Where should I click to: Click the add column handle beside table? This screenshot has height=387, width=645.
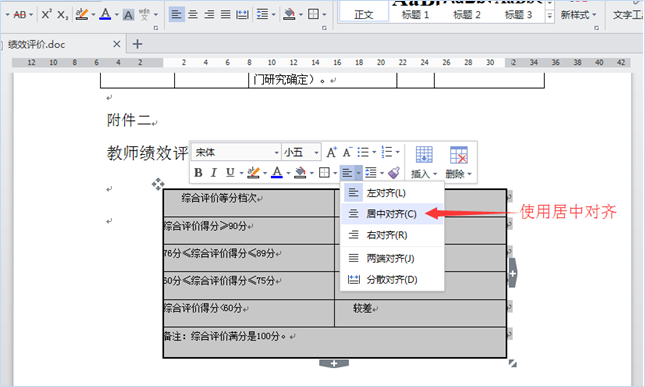coord(513,273)
